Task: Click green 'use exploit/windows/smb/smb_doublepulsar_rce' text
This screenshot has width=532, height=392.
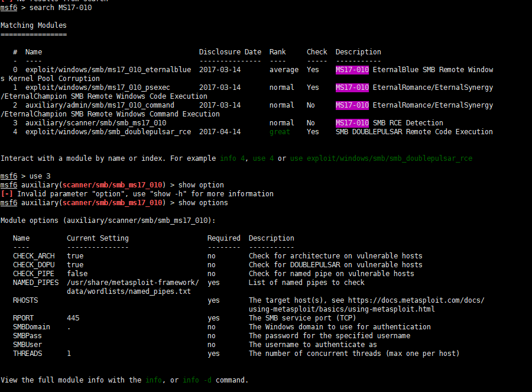Action: [381, 158]
